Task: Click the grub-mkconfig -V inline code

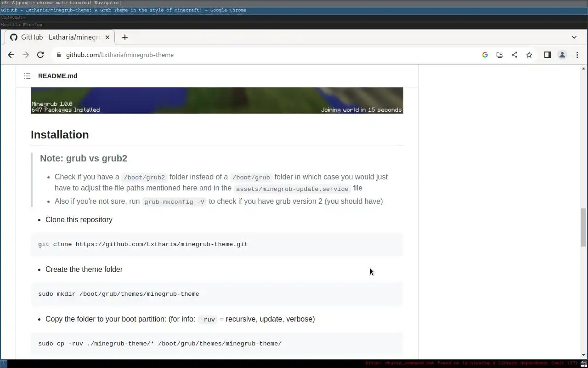Action: pos(175,201)
